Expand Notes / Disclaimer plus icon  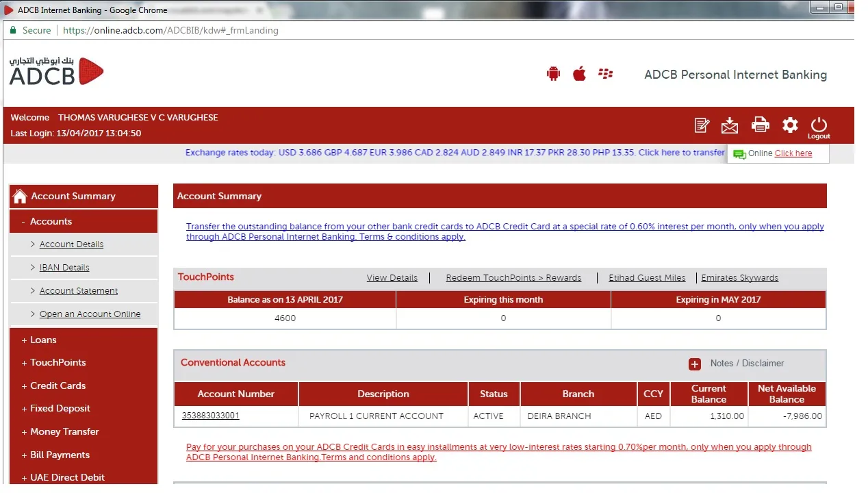tap(695, 364)
